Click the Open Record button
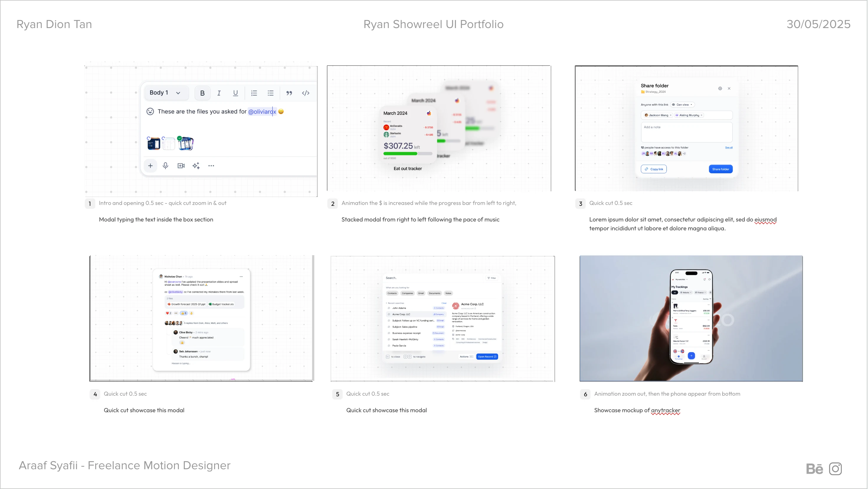Image resolution: width=868 pixels, height=489 pixels. [487, 357]
